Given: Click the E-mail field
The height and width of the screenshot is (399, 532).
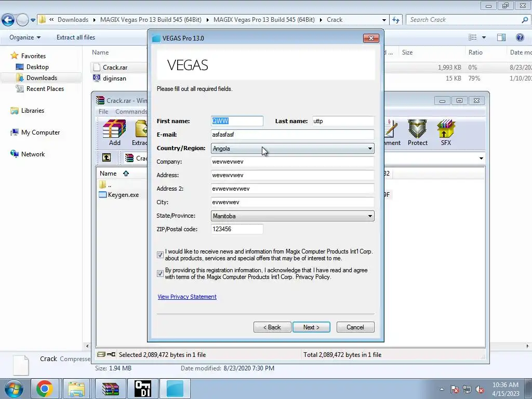Looking at the screenshot, I should pos(292,135).
